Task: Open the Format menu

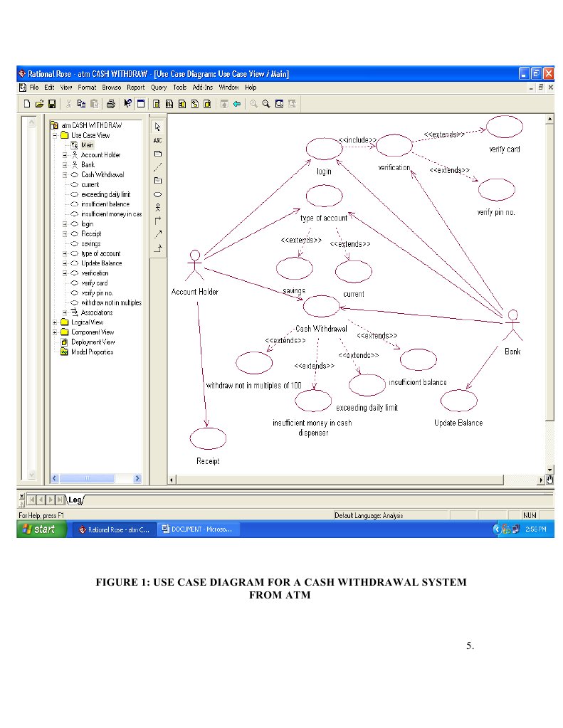Action: tap(87, 88)
